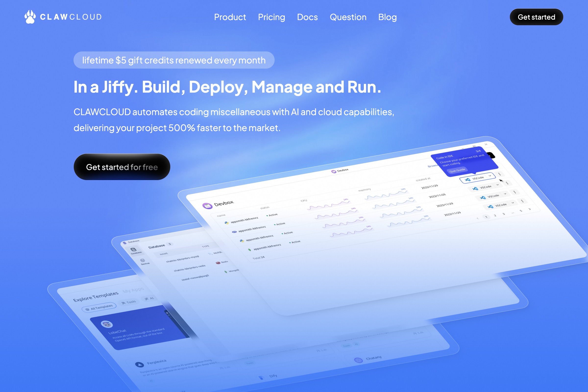The width and height of the screenshot is (588, 392).
Task: Select page 2 in Devbox pagination
Action: (x=495, y=215)
